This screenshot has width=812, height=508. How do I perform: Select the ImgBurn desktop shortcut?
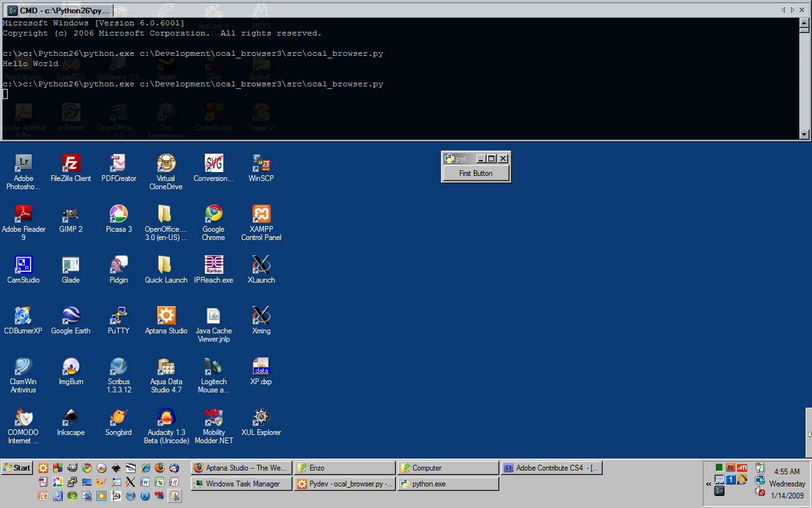[71, 371]
